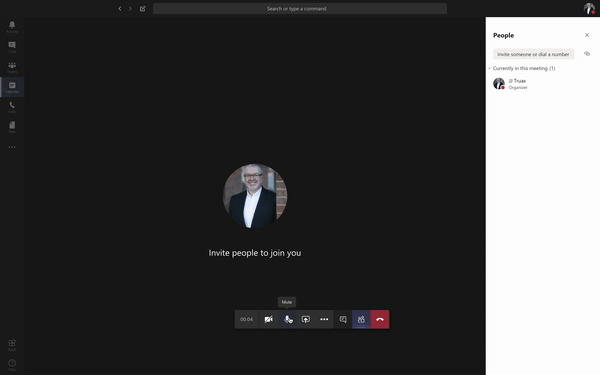Show more apps ellipsis in sidebar
Viewport: 600px width, 375px height.
[x=12, y=147]
